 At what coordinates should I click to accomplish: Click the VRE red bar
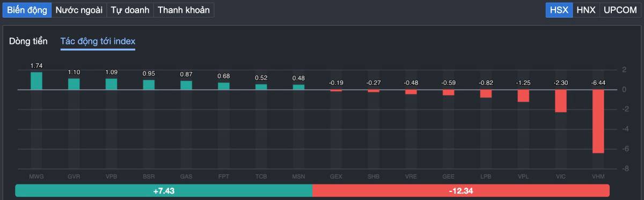(x=411, y=92)
